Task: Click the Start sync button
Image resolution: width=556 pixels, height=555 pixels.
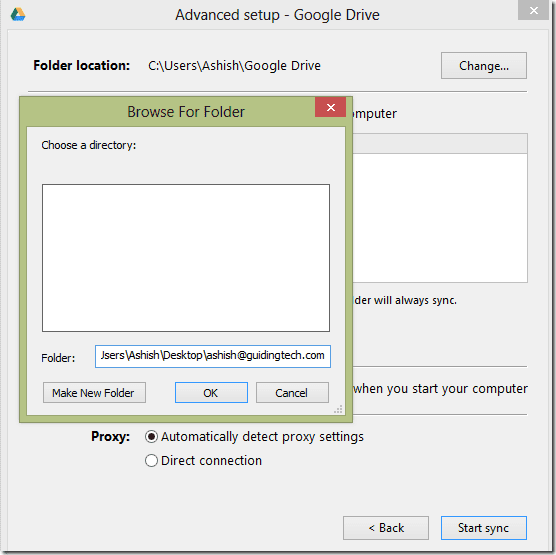Action: [484, 528]
